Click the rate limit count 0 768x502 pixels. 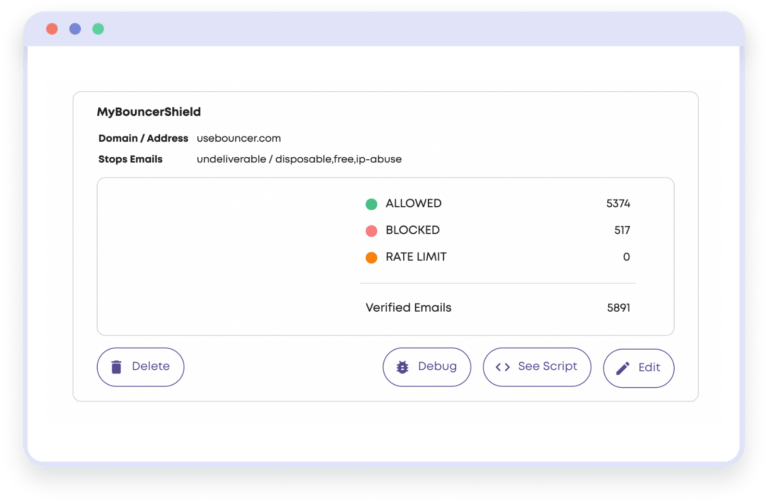[626, 257]
